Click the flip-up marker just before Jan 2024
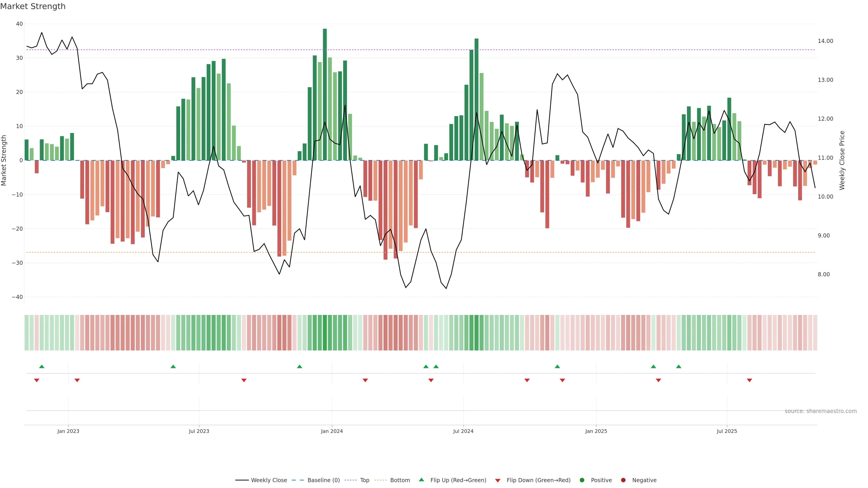Screen dimensions: 868x488 (300, 366)
